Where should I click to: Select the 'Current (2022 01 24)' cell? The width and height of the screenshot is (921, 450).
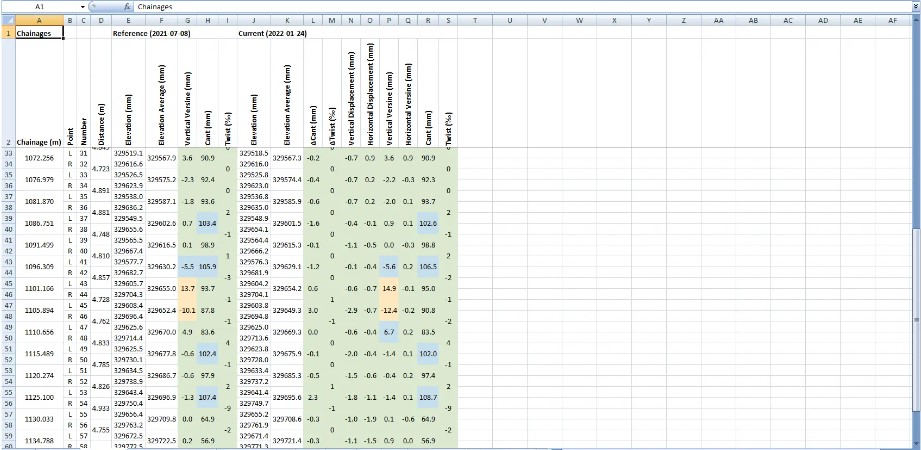[x=273, y=33]
